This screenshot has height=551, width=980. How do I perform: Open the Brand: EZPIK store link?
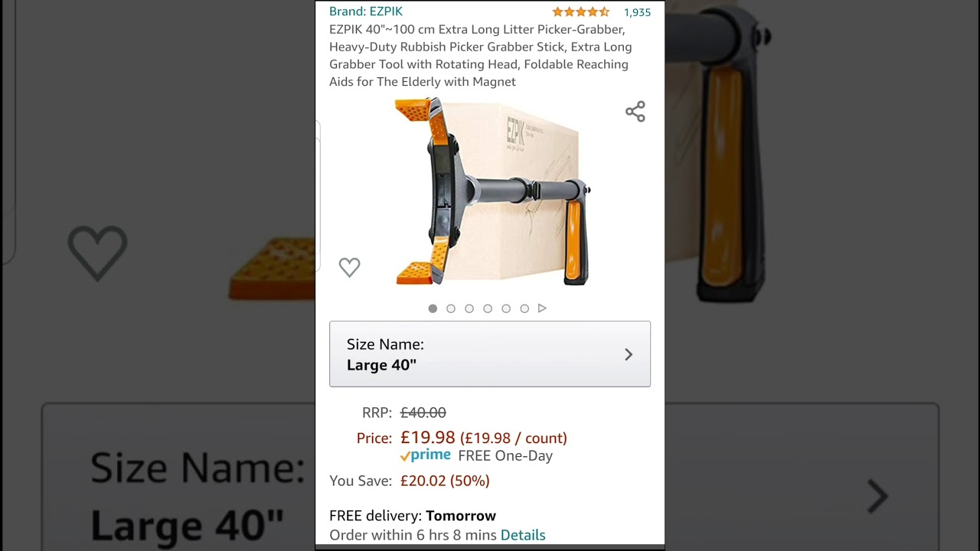point(366,11)
